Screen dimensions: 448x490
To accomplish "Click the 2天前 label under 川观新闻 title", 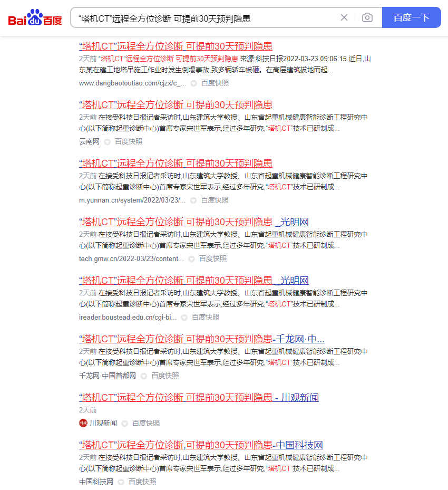I will [x=87, y=410].
